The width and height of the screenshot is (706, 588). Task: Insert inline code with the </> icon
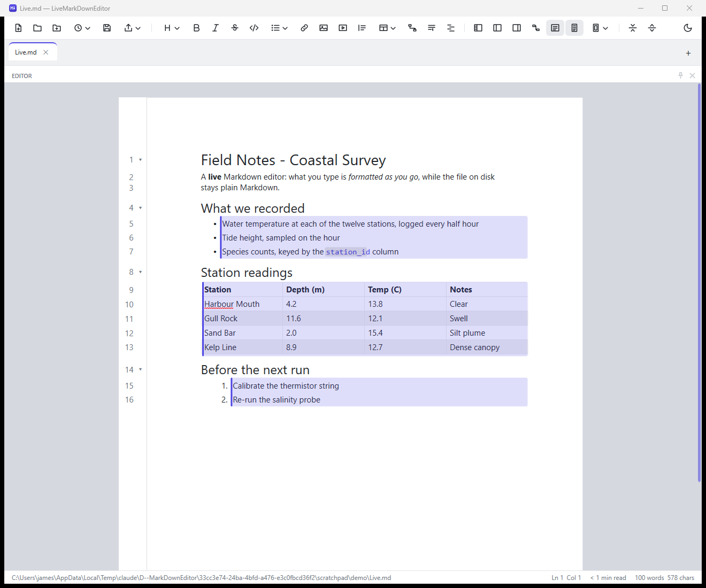pos(254,28)
